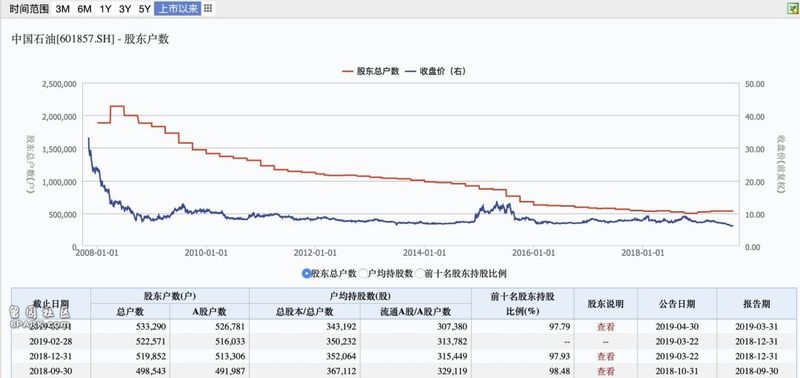Click the 总股本/总户数 sub-header
Viewport: 800px width, 378px height.
pyautogui.click(x=305, y=312)
